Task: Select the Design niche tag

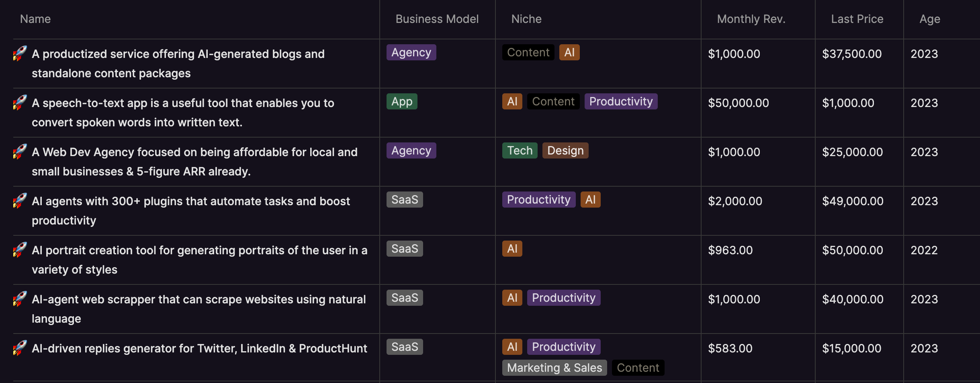Action: [565, 150]
